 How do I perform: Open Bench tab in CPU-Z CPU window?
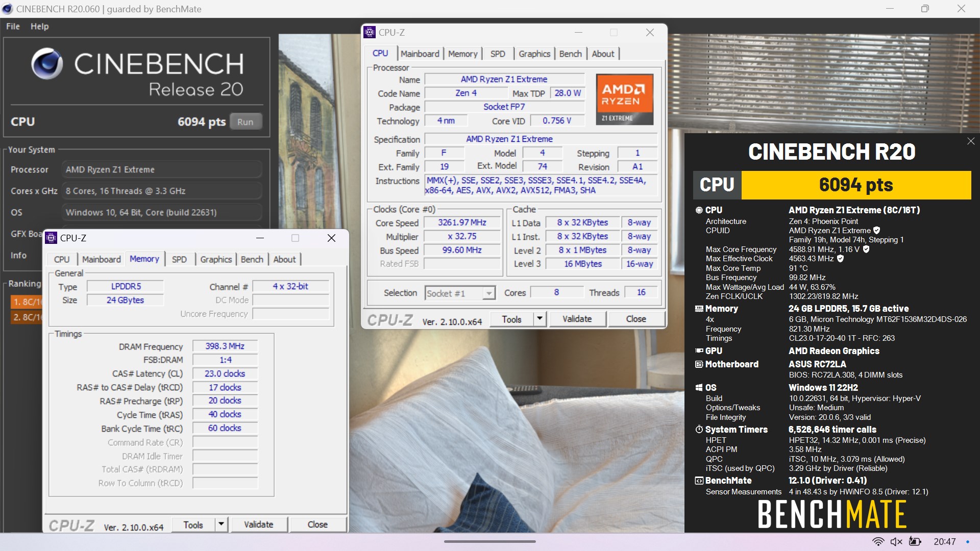point(570,54)
